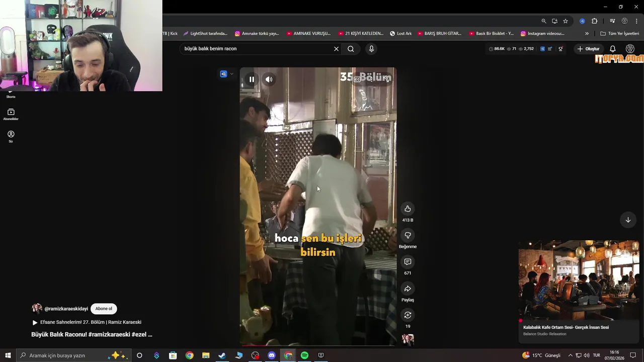Image resolution: width=644 pixels, height=362 pixels.
Task: Open Discord from the taskbar
Action: point(272,355)
